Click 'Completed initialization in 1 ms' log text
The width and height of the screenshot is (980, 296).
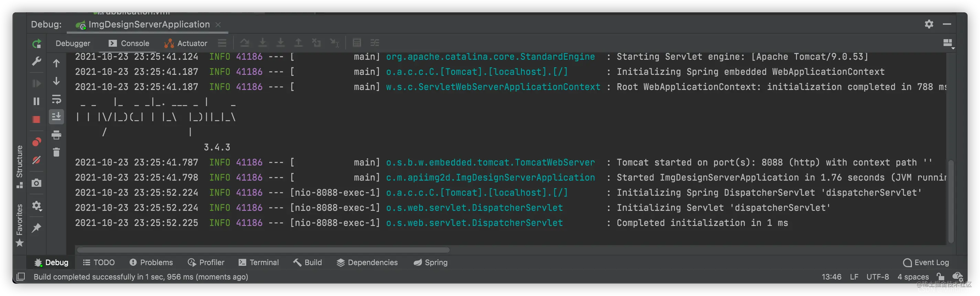[x=702, y=223]
